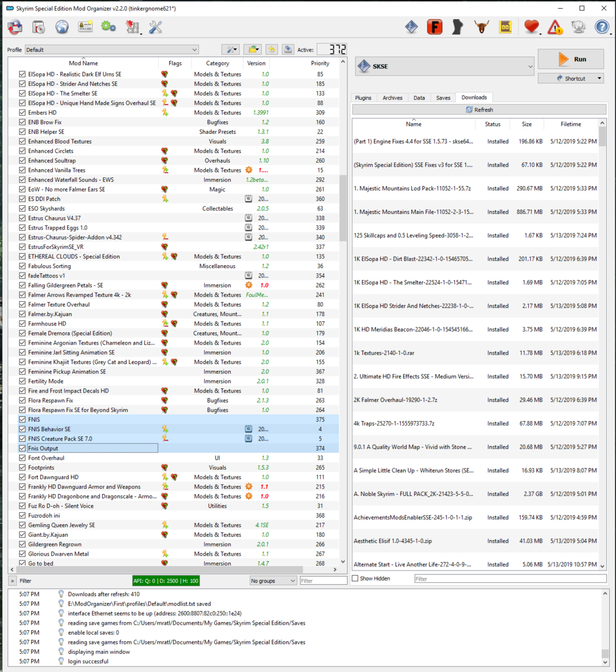This screenshot has width=616, height=672.
Task: Open the Shortcut dropdown arrow
Action: [x=599, y=78]
